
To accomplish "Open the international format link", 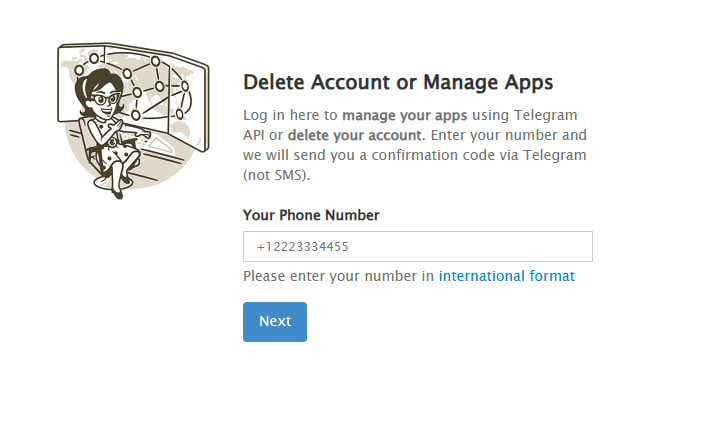I will (506, 276).
